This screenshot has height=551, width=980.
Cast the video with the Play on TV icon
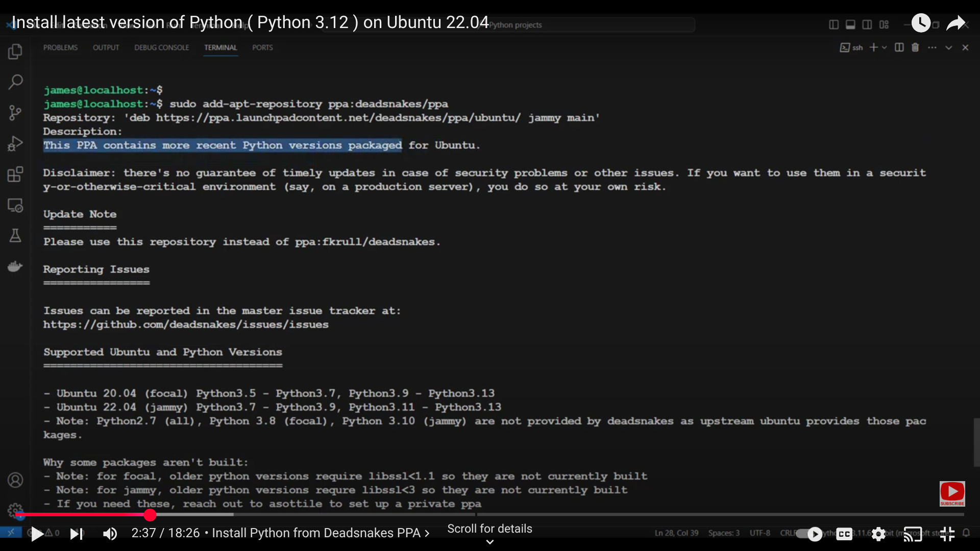(913, 534)
